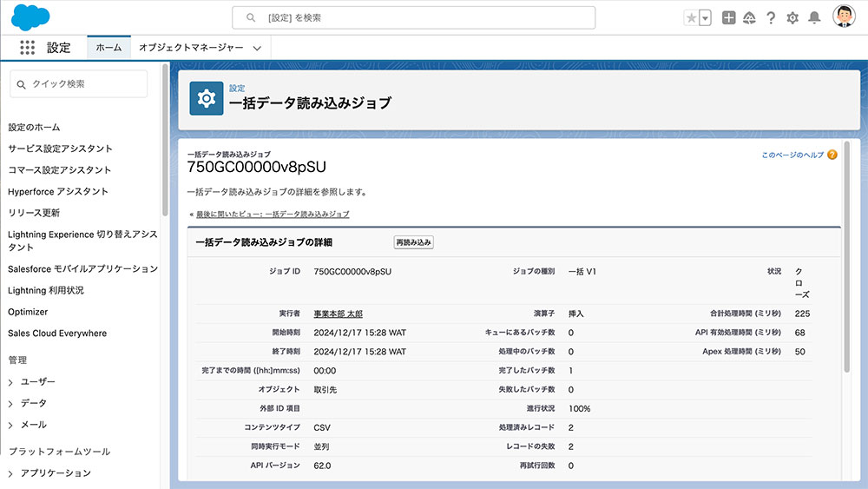Click the CSV content type value

[322, 427]
